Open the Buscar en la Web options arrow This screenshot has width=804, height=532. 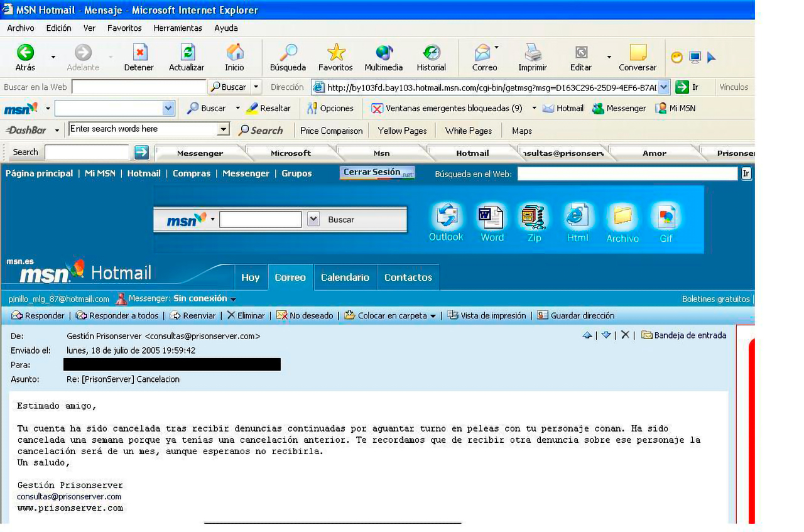(256, 87)
